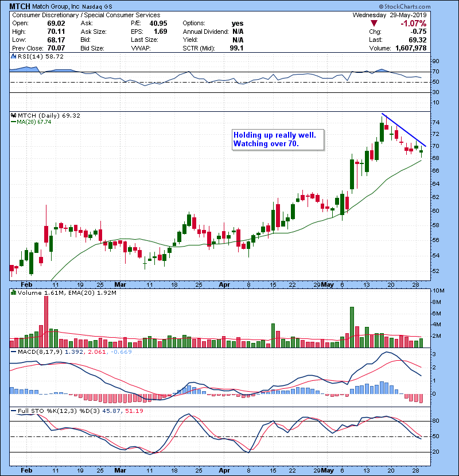Click the 52 label on the price axis
Viewport: 459px width, 476px height.
click(x=435, y=271)
